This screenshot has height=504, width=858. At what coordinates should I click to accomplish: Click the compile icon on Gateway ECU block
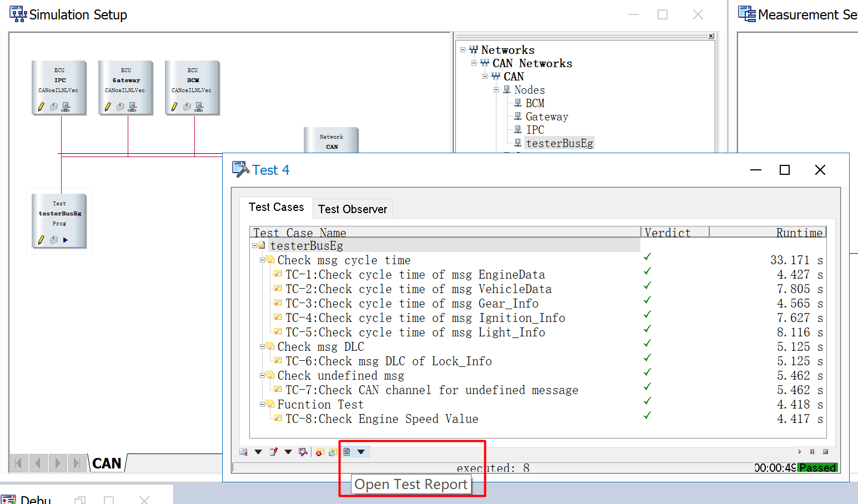[x=121, y=107]
